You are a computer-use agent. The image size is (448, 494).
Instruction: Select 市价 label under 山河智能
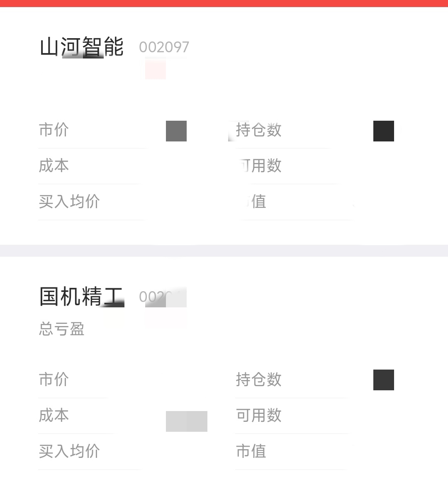54,130
